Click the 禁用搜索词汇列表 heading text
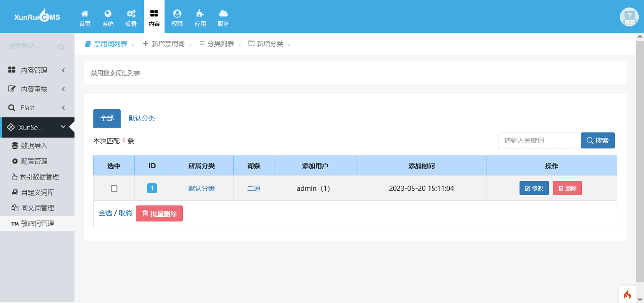 point(116,73)
